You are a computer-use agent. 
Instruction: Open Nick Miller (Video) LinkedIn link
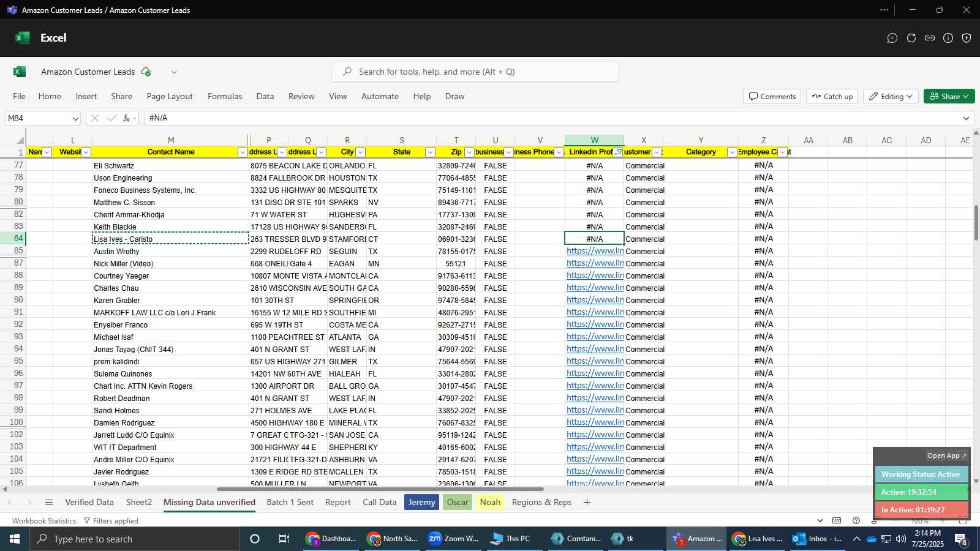pyautogui.click(x=595, y=263)
